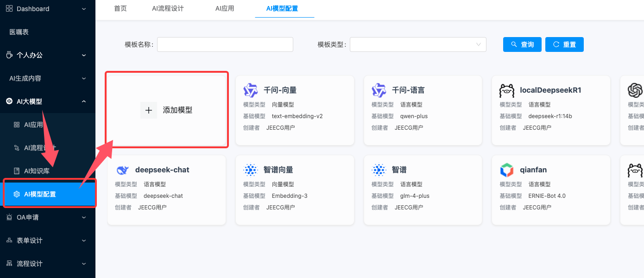Expand the Dashboard menu chevron
Image resolution: width=644 pixels, height=278 pixels.
click(x=84, y=9)
